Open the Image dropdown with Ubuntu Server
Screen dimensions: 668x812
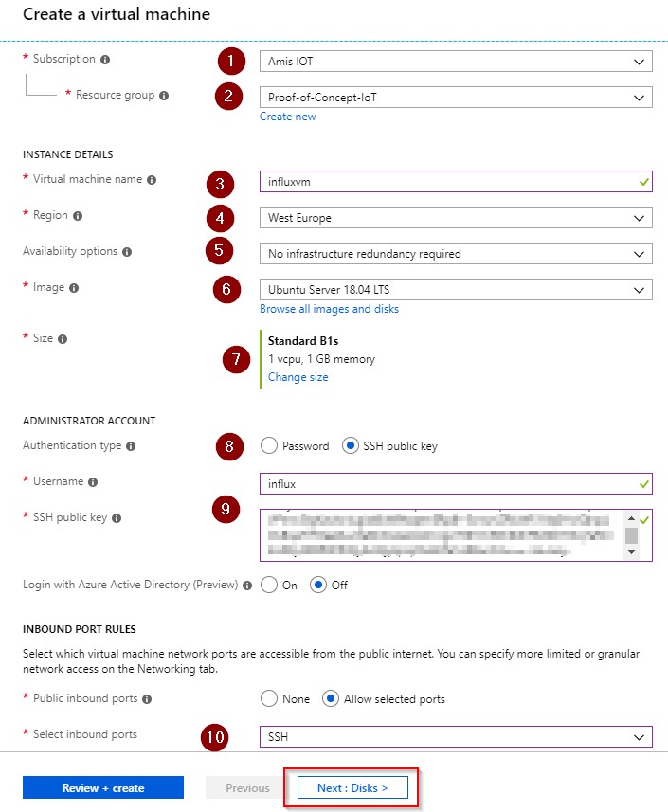click(455, 289)
